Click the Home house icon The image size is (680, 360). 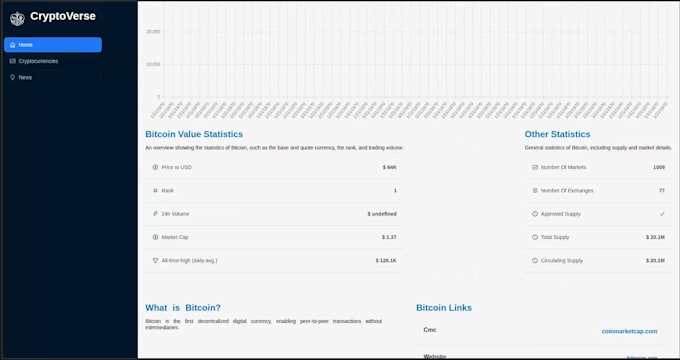tap(13, 45)
